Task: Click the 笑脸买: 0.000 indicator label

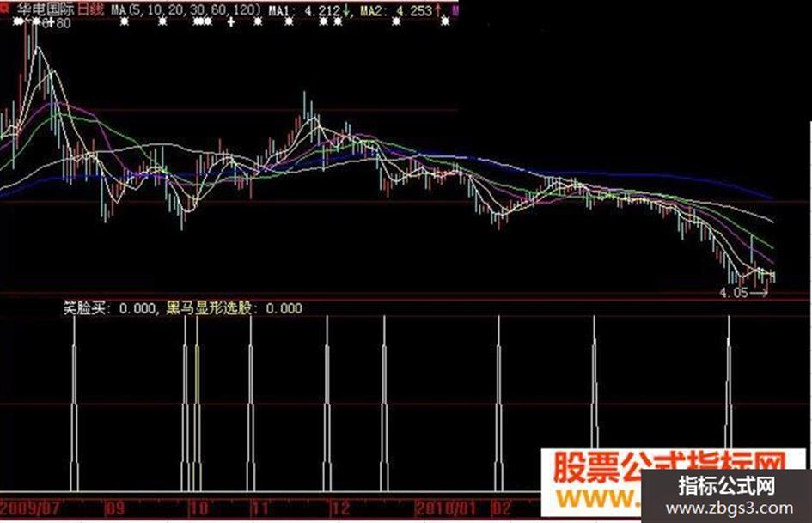Action: [109, 308]
